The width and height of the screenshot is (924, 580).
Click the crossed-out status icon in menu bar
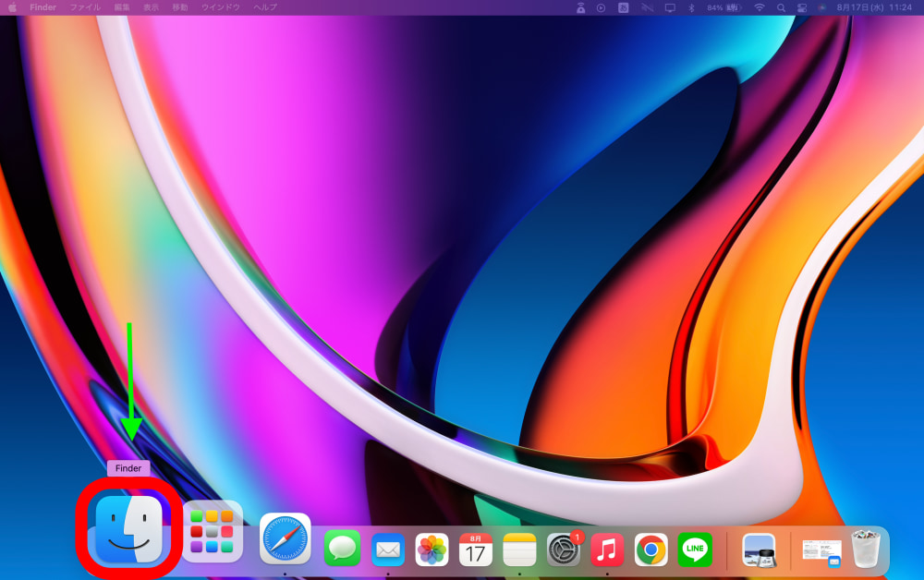tap(647, 7)
